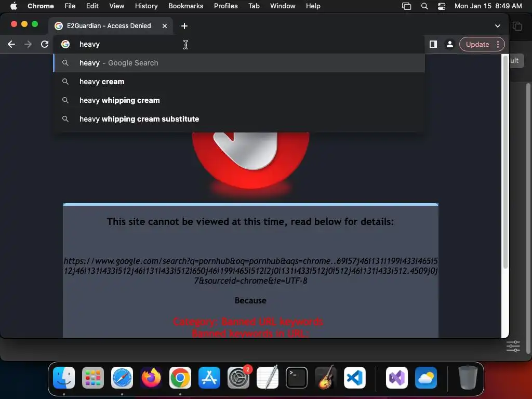Screen dimensions: 532x399
Task: Click the address bar containing 'heavy'
Action: [239, 44]
